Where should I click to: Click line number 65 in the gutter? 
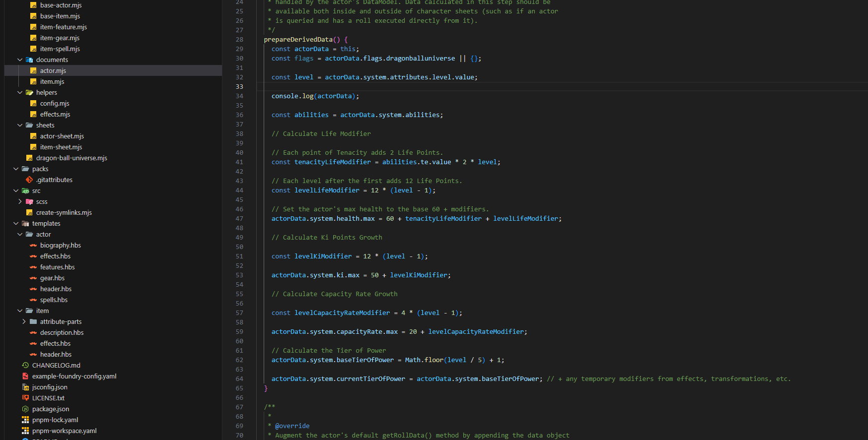pyautogui.click(x=239, y=388)
